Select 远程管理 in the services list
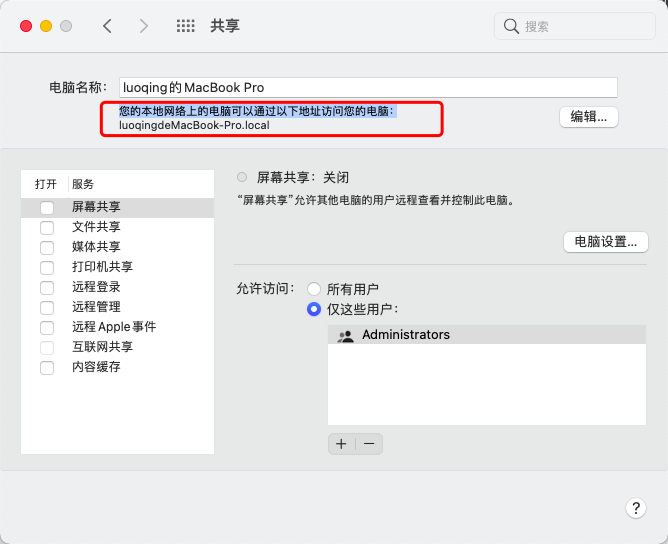 click(96, 307)
